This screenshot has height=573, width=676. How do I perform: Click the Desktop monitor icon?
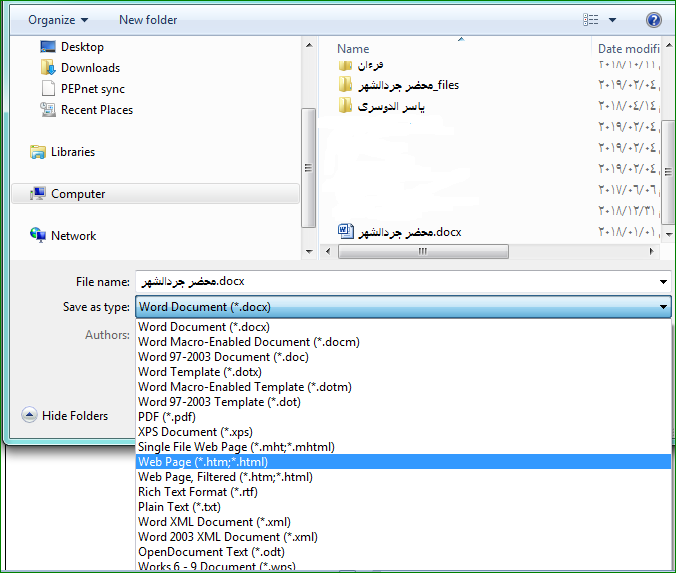48,47
